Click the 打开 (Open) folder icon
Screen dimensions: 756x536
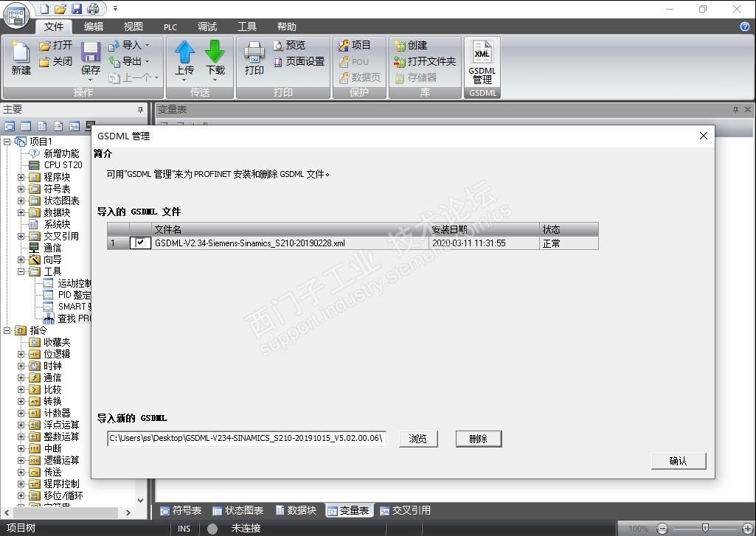pos(45,46)
